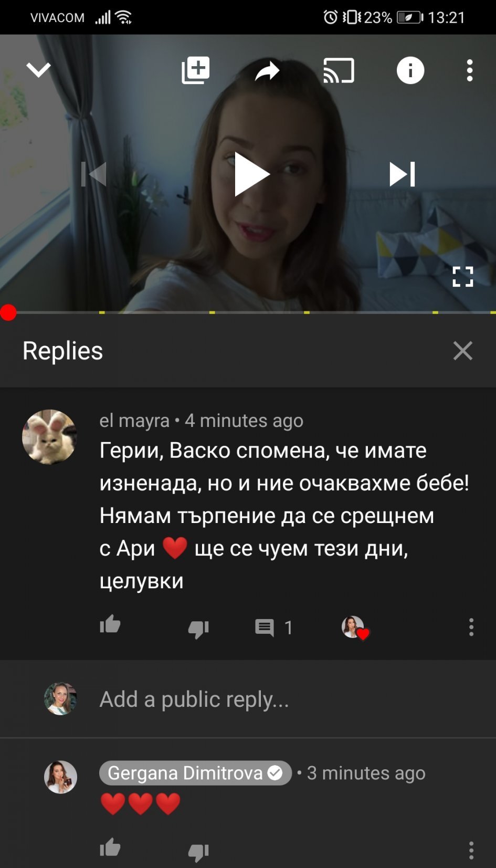
Task: Open replies icon with count 1
Action: pos(273,628)
